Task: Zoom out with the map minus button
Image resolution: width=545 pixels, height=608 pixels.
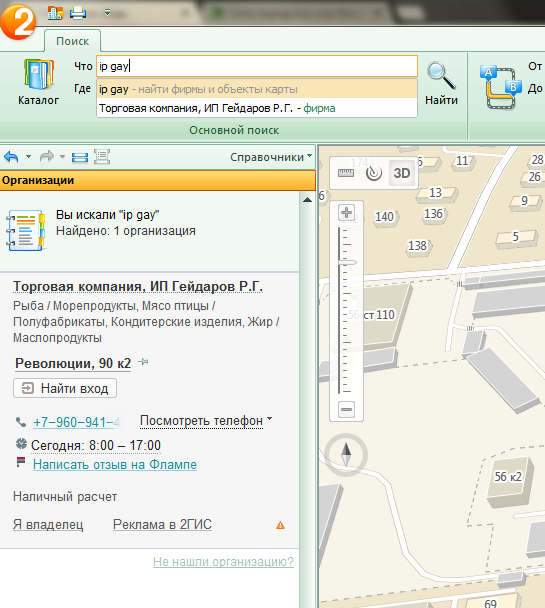Action: click(x=346, y=409)
